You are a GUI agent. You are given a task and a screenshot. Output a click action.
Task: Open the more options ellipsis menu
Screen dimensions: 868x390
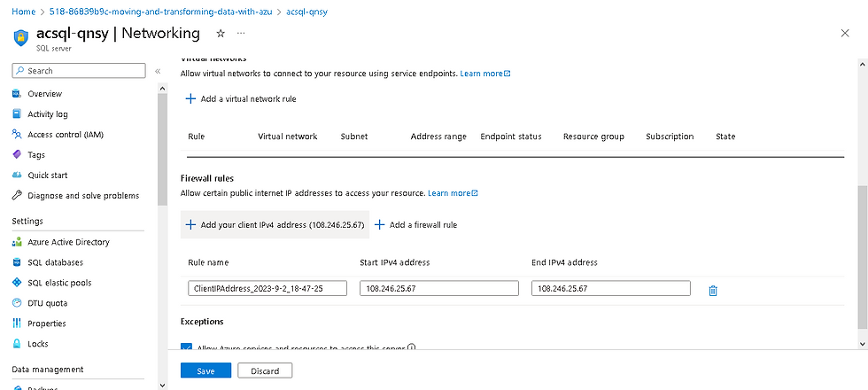coord(240,34)
